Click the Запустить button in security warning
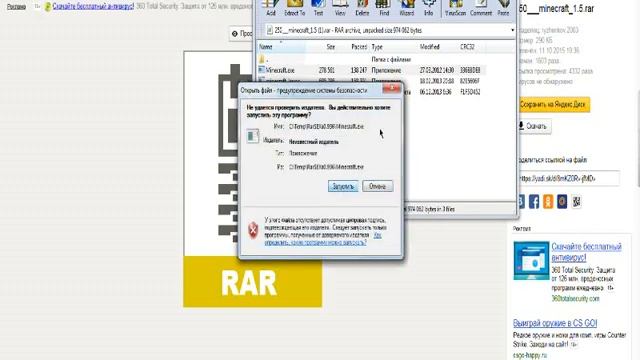The image size is (640, 360). [x=343, y=186]
